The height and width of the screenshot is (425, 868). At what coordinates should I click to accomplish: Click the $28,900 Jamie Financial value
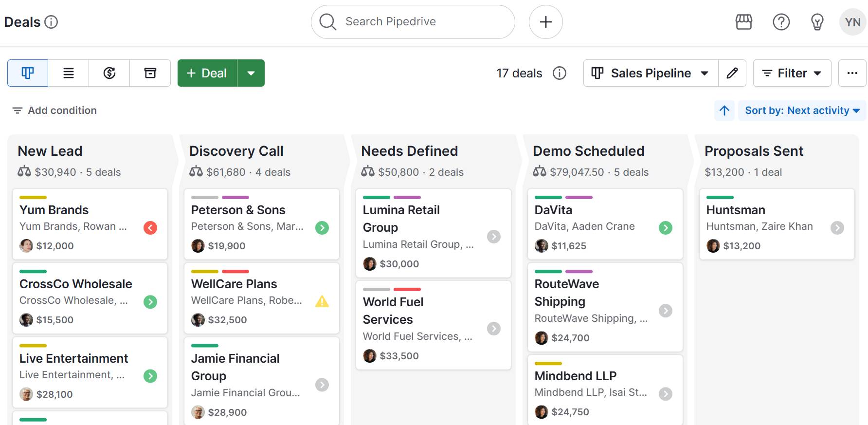(227, 412)
